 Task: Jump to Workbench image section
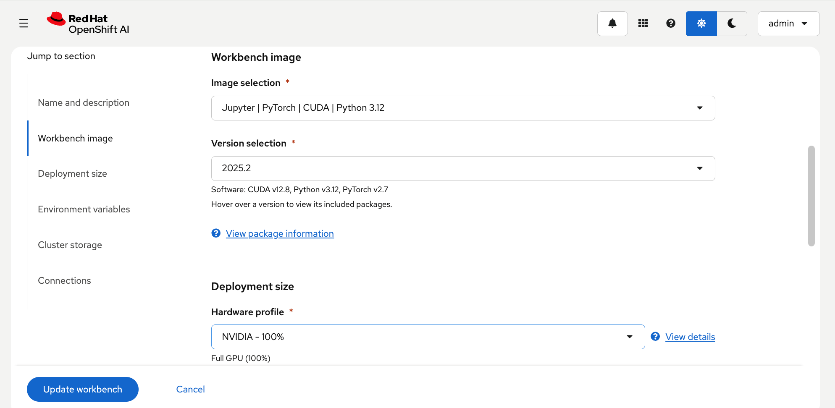point(75,138)
